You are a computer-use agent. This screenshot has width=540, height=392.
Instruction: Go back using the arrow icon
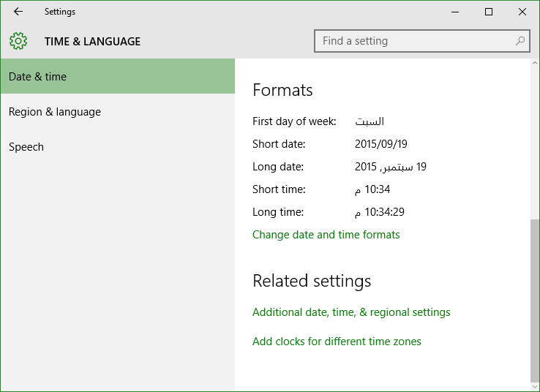tap(18, 12)
